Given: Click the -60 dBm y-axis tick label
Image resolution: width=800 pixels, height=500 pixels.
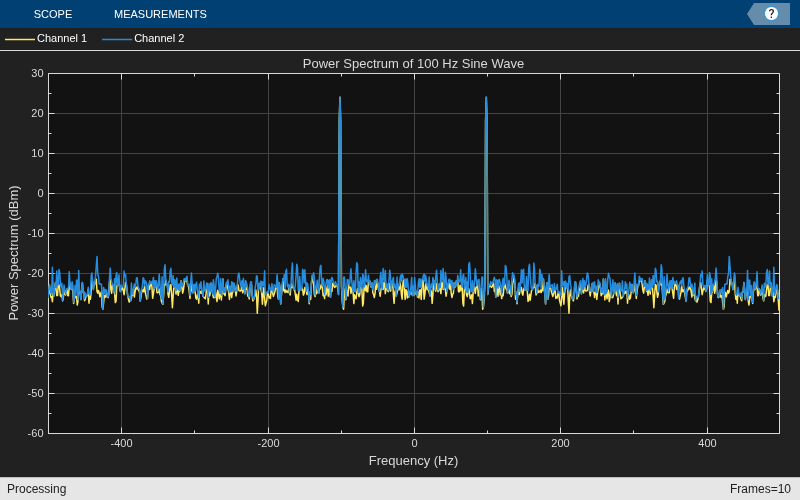Looking at the screenshot, I should click(x=35, y=433).
